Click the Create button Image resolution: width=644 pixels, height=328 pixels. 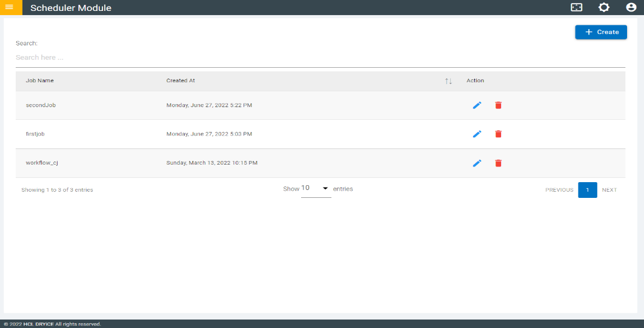click(601, 32)
